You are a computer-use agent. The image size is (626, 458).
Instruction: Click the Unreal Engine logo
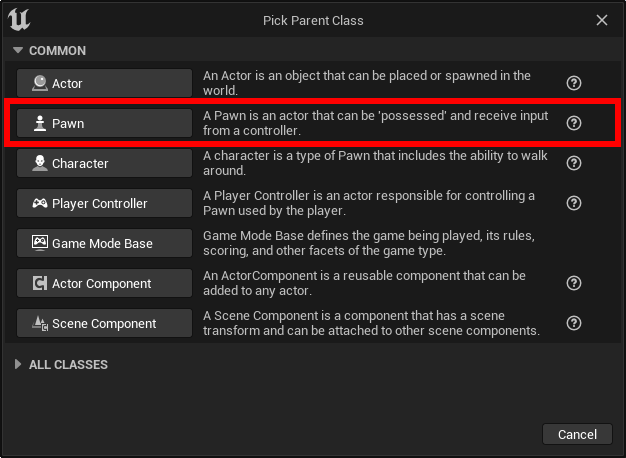(x=19, y=20)
